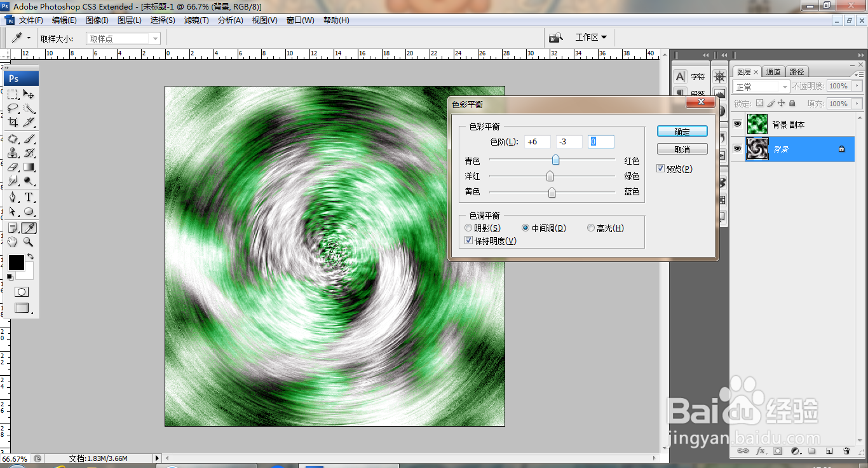
Task: Open the layer style fx menu
Action: click(x=761, y=451)
